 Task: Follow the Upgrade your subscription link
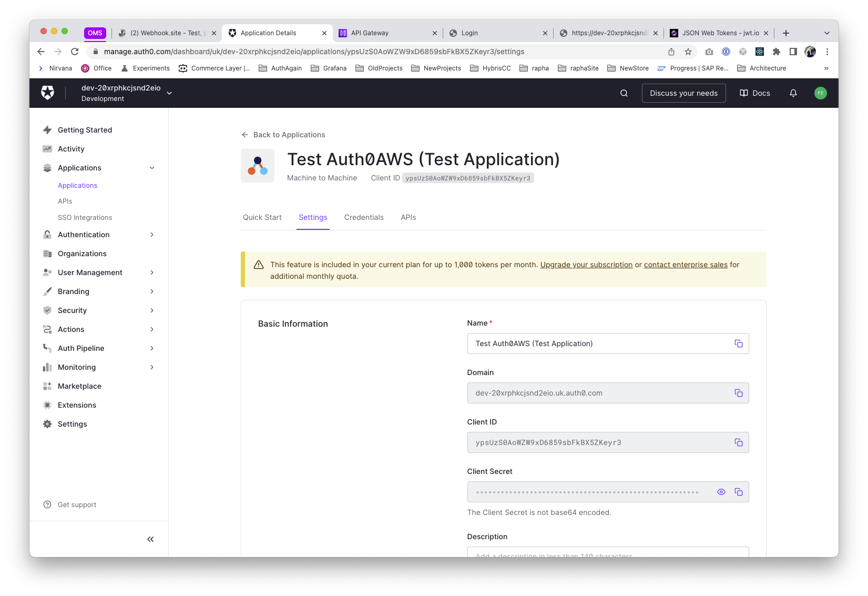tap(586, 265)
